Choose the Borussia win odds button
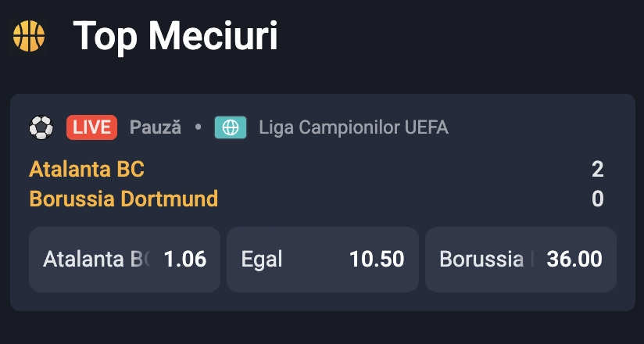 [521, 260]
